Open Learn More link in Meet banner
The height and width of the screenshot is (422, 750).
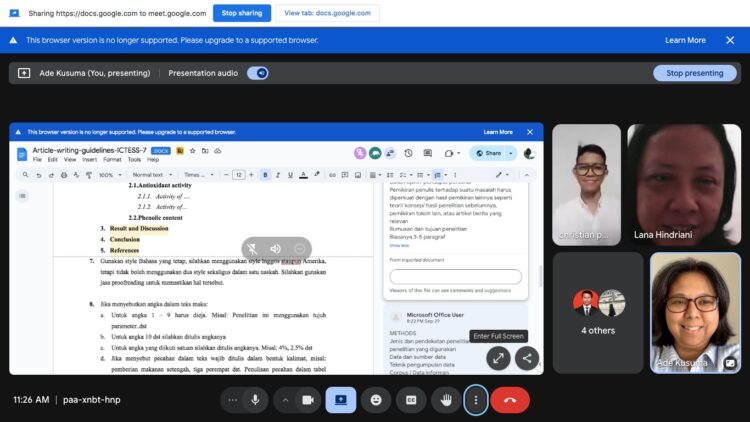click(685, 40)
